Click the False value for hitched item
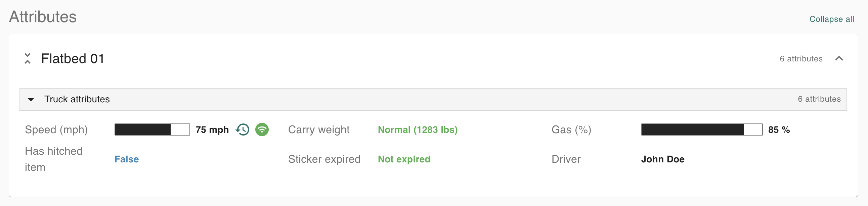This screenshot has width=868, height=206. 127,159
